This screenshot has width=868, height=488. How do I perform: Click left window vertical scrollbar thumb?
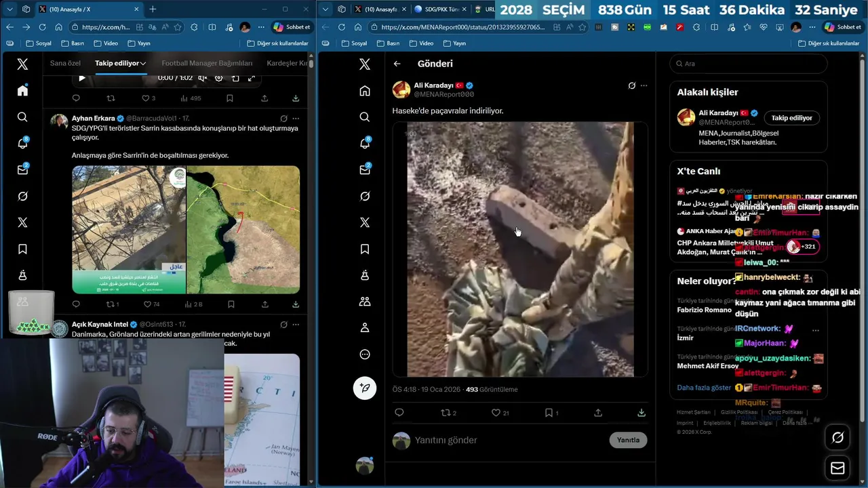click(311, 64)
